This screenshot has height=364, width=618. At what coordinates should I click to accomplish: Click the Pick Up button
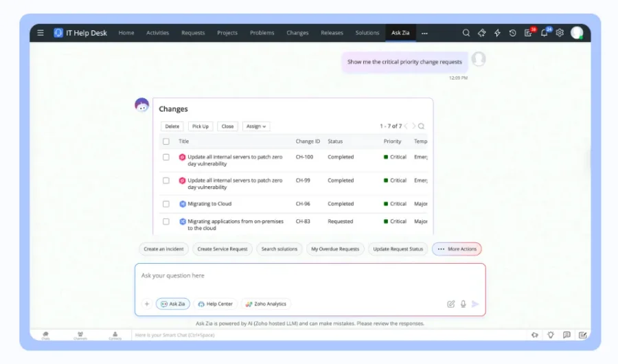click(201, 126)
